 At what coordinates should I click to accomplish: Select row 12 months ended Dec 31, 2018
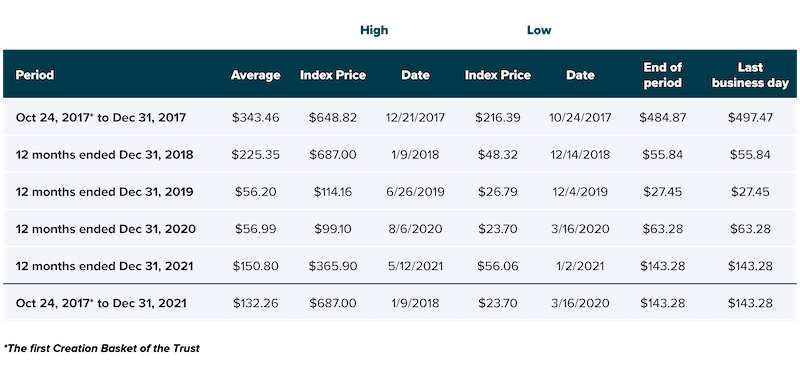click(399, 155)
